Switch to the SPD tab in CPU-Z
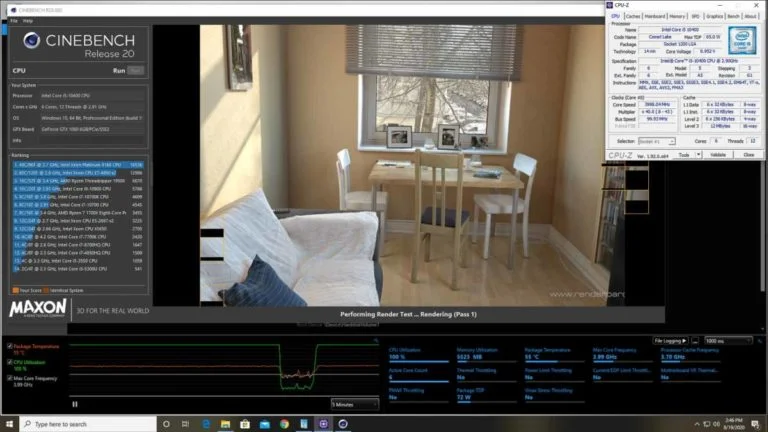 (696, 16)
